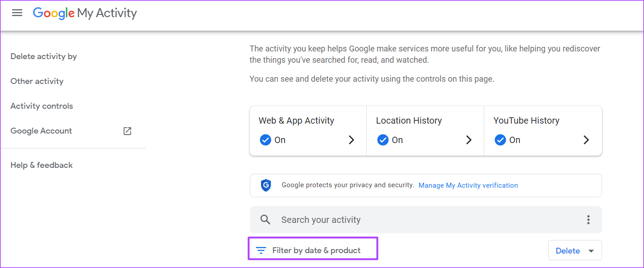
Task: Expand Web & App Activity settings chevron
Action: coord(351,140)
